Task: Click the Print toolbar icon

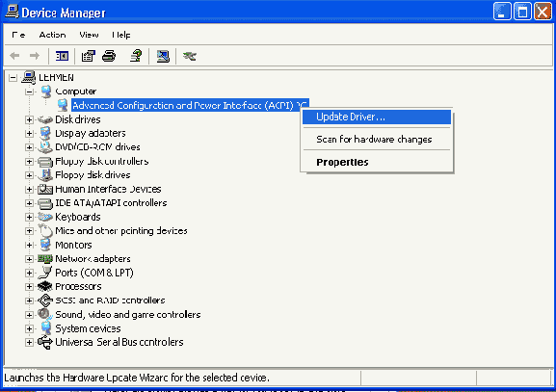Action: (109, 56)
